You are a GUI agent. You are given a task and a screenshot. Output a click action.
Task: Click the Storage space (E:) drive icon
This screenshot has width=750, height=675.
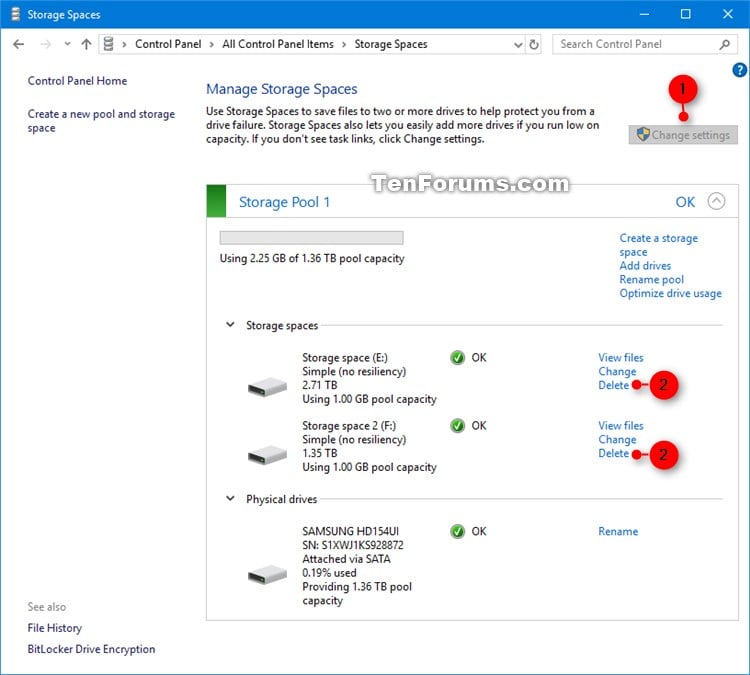point(267,387)
